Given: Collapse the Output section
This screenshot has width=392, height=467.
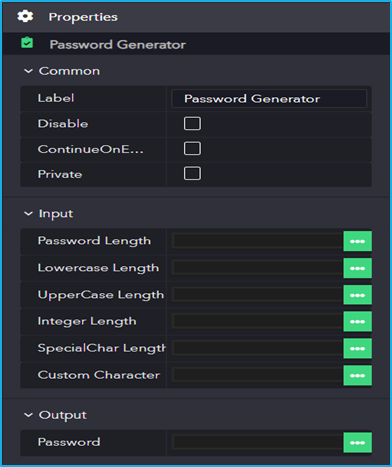Looking at the screenshot, I should coord(28,415).
